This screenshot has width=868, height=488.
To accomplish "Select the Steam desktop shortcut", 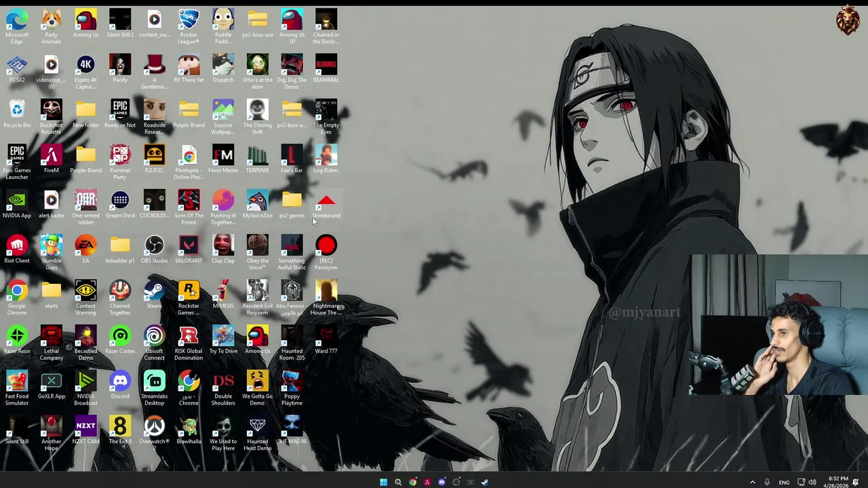I will point(154,295).
